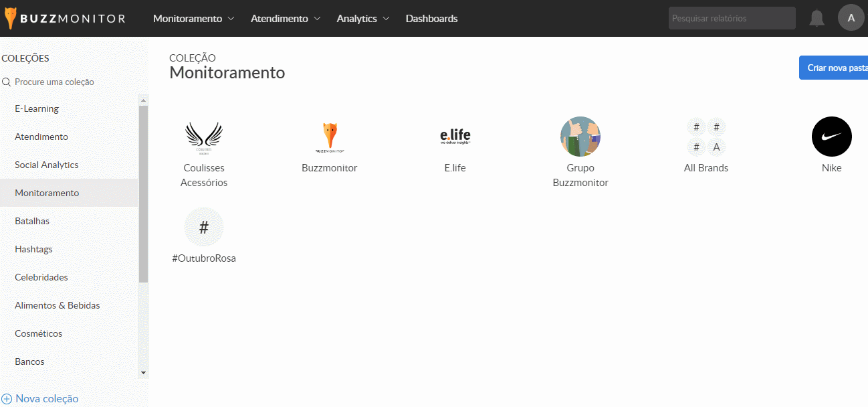Viewport: 868px width, 407px height.
Task: Open the Grupo Buzzmonitor folder icon
Action: tap(580, 137)
